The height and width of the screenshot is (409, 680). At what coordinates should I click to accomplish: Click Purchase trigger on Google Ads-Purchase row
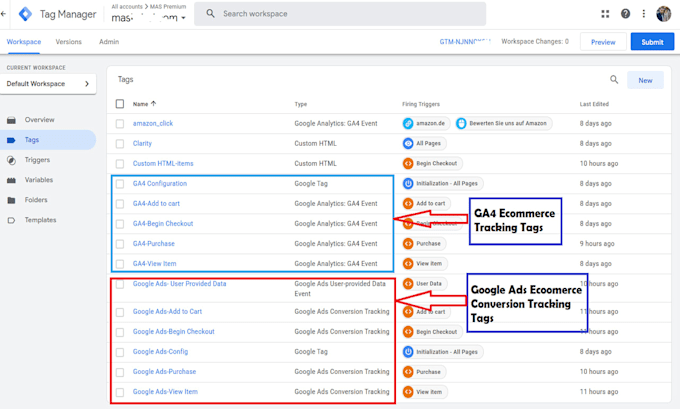pos(423,372)
